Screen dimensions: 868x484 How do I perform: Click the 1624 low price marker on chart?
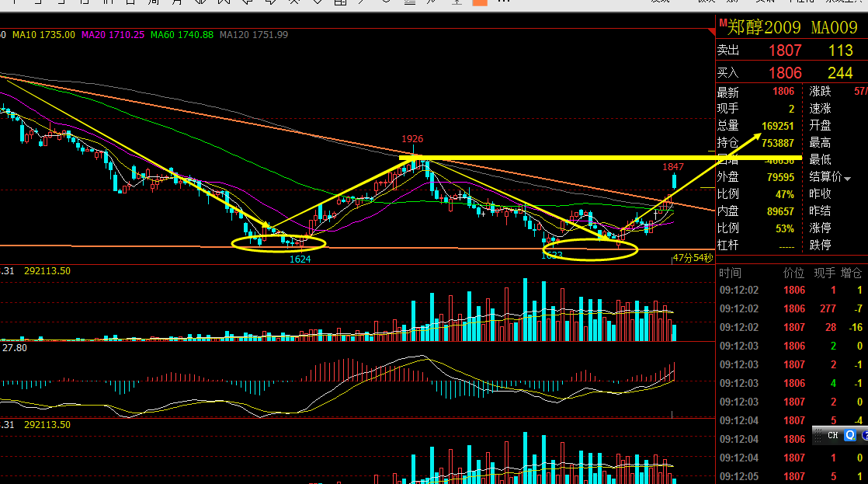pos(300,259)
